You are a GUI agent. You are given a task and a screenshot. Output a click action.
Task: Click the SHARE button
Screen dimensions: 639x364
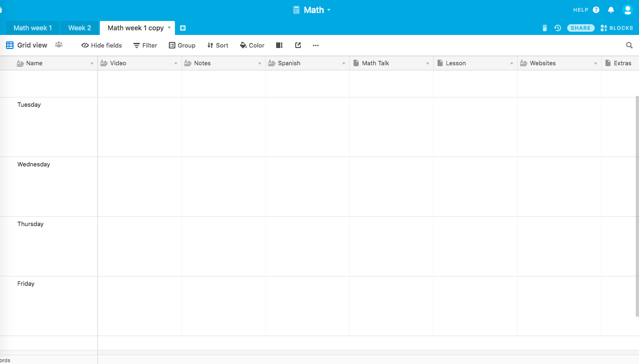tap(581, 28)
